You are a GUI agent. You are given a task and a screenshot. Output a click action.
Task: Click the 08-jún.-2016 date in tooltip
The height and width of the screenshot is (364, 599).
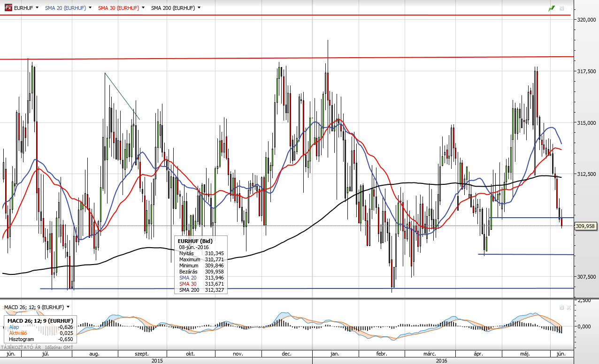(194, 247)
